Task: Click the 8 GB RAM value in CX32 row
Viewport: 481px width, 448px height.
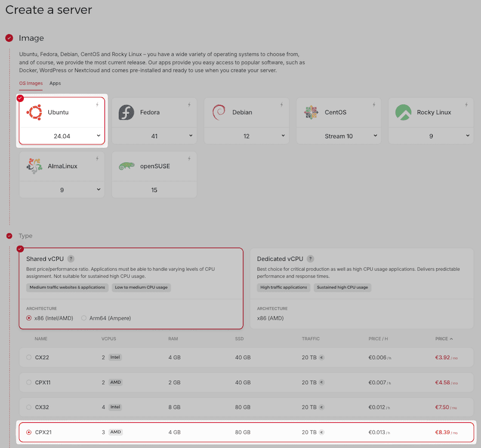Action: tap(174, 407)
